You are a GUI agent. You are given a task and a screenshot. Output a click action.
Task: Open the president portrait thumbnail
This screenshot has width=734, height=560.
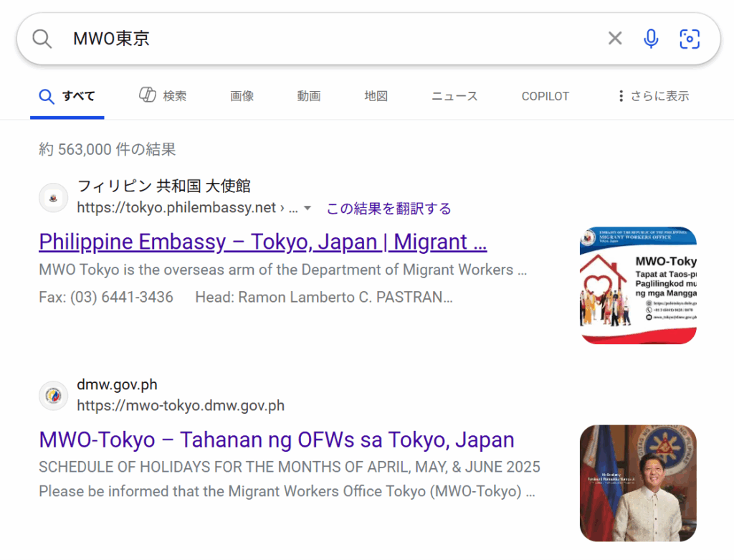[638, 483]
